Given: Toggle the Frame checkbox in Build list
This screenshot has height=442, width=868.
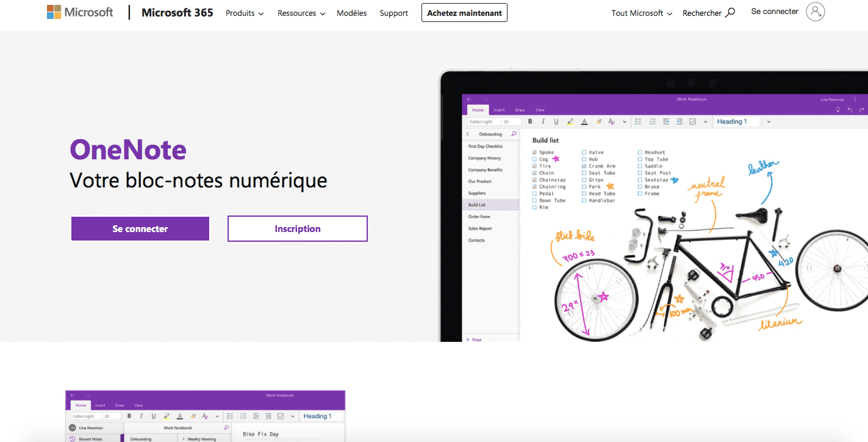Looking at the screenshot, I should [640, 194].
